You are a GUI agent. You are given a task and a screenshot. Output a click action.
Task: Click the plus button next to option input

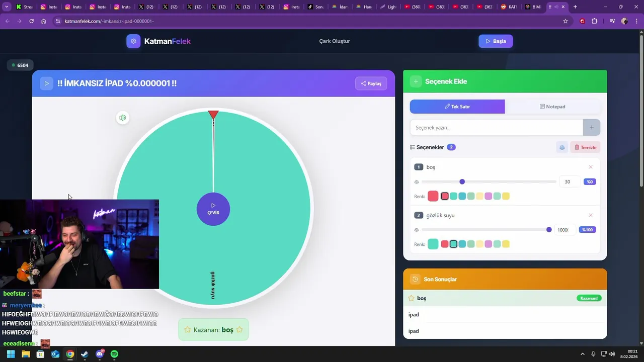click(591, 128)
